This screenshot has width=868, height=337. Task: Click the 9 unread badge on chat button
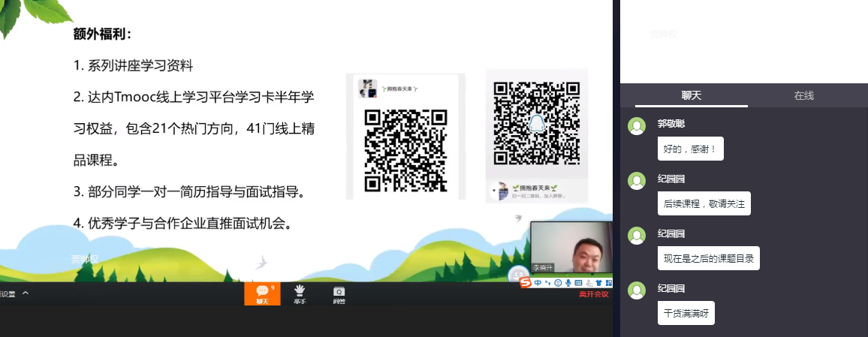point(273,287)
